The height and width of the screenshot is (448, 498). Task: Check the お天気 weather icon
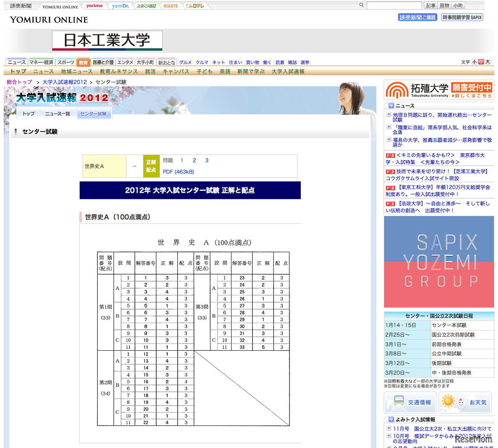[465, 402]
